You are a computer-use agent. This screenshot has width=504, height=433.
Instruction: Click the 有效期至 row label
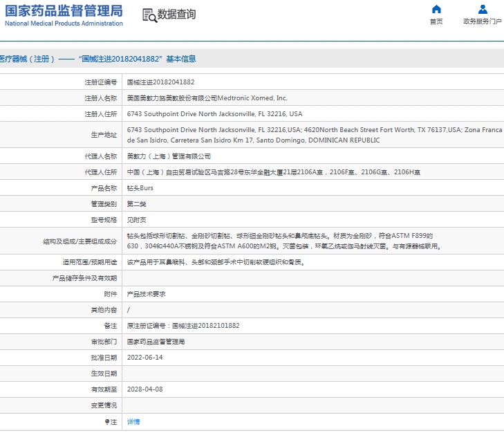coord(104,389)
